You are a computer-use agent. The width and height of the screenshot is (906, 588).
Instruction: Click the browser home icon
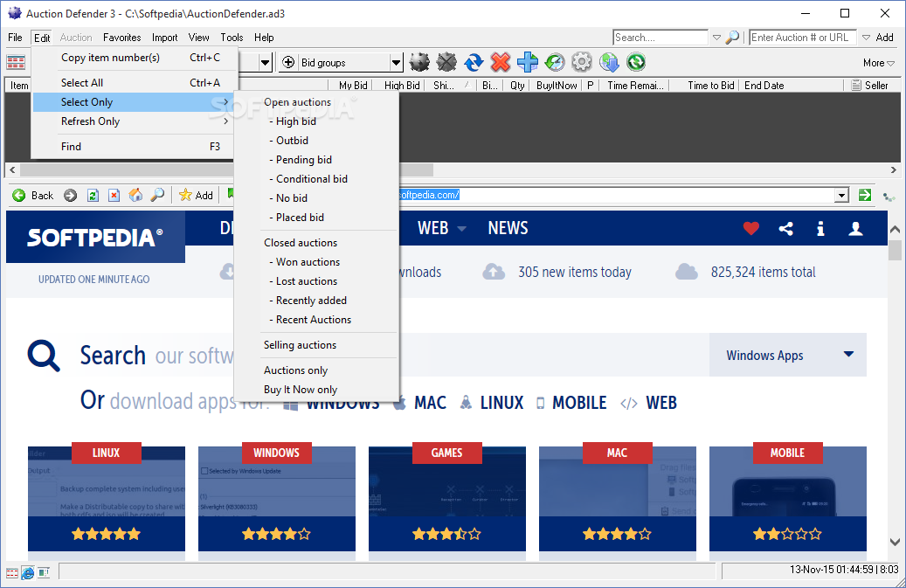point(135,195)
